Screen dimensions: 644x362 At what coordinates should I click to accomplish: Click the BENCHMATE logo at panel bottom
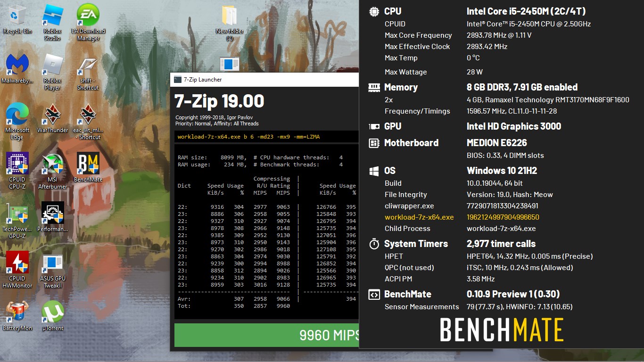click(502, 330)
